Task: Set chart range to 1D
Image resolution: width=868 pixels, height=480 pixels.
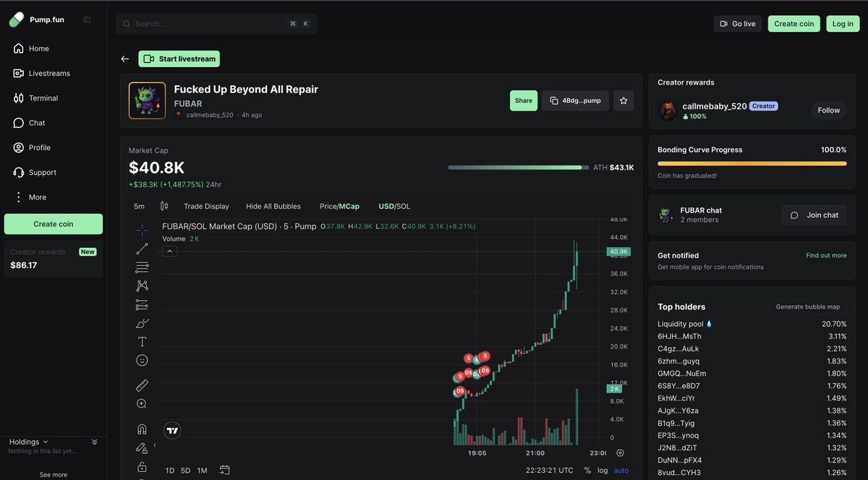Action: click(x=170, y=471)
